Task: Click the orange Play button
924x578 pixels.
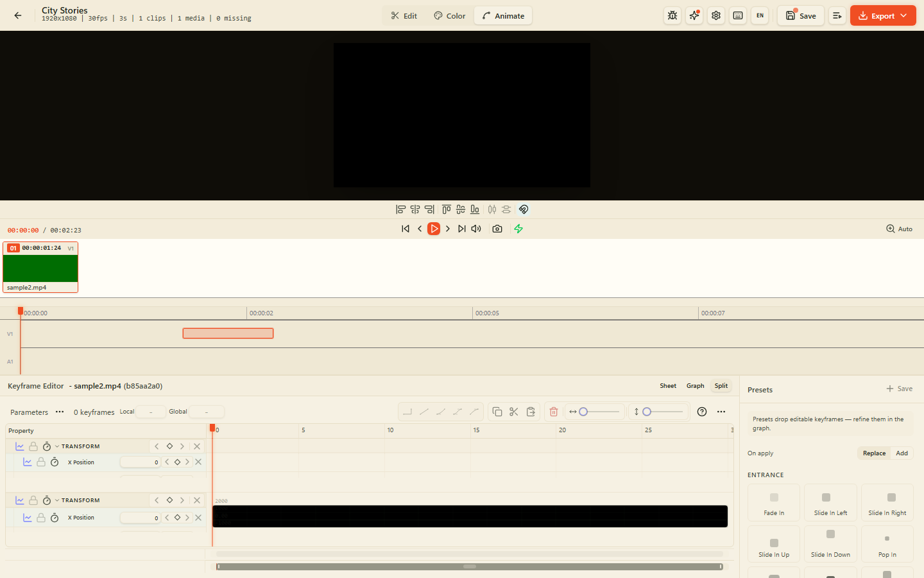Action: [x=434, y=229]
